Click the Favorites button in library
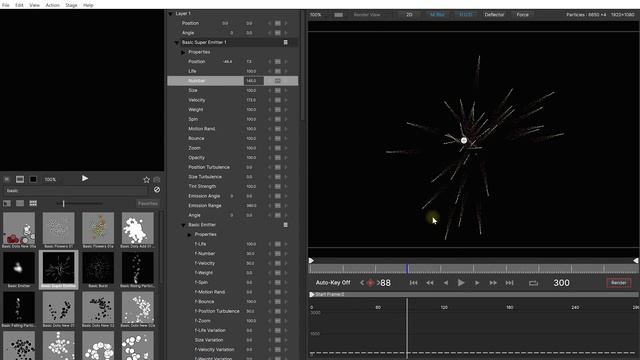The image size is (640, 360). (148, 203)
